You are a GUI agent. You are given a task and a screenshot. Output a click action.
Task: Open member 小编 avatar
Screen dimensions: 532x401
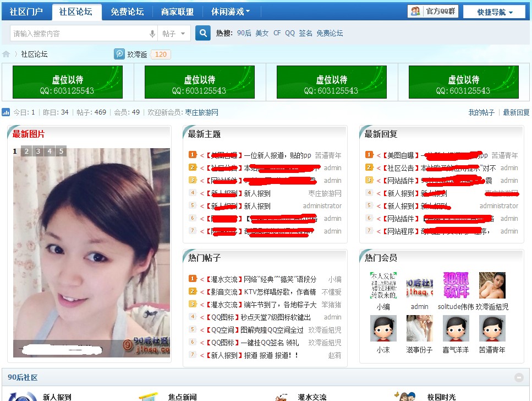[383, 285]
